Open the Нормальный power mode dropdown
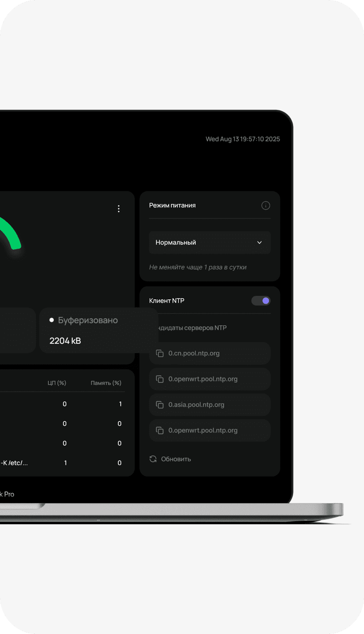This screenshot has height=634, width=364. pyautogui.click(x=209, y=242)
